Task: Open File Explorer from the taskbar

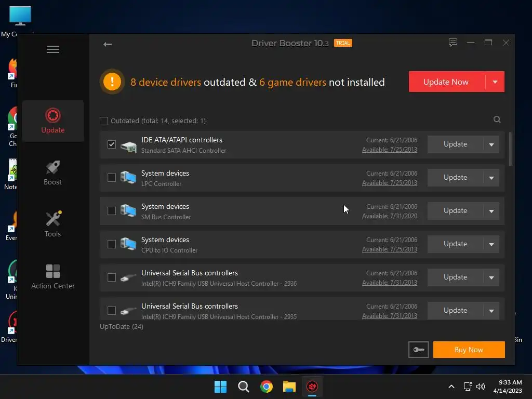Action: (289, 387)
